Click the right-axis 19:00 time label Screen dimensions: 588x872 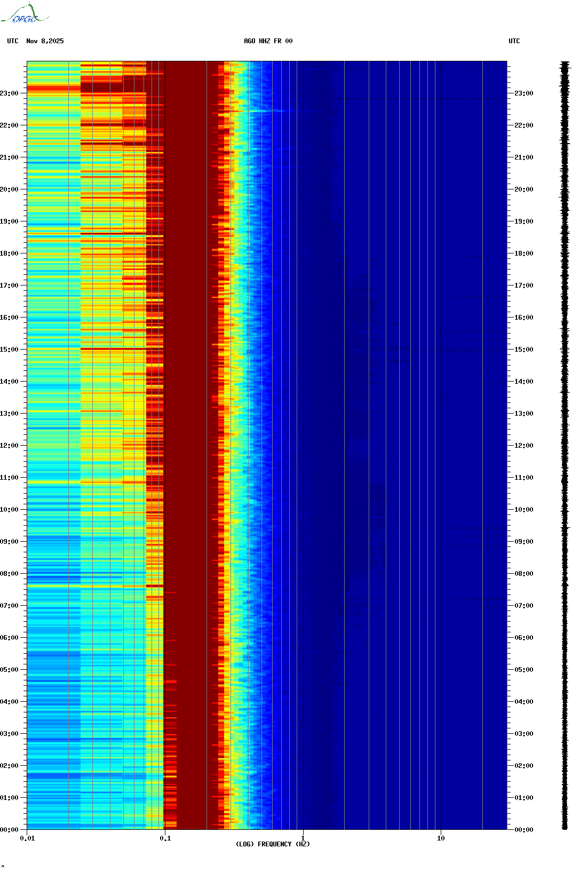(x=524, y=221)
